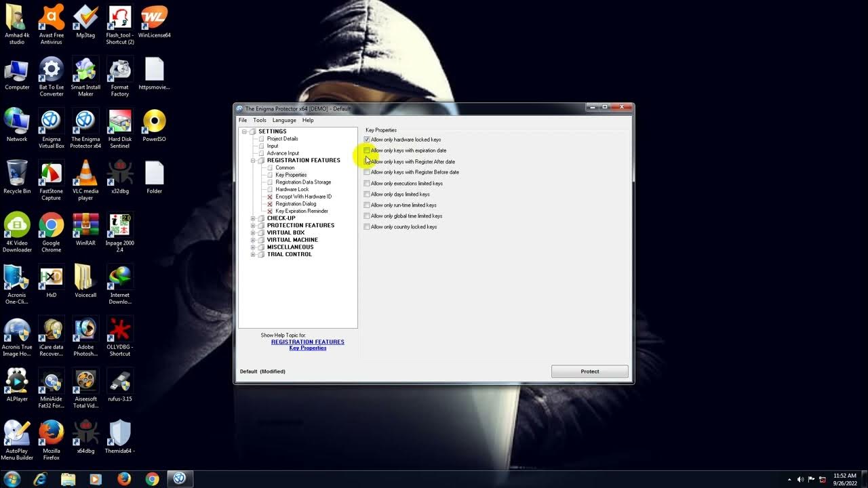
Task: Check Allow only keys with expiration date
Action: (367, 150)
